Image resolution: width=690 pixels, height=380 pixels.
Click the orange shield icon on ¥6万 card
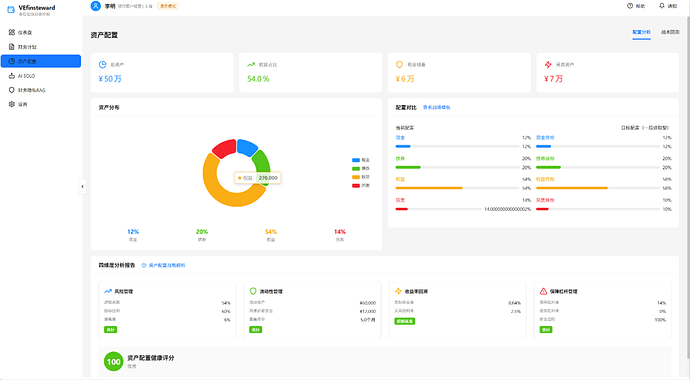click(399, 65)
